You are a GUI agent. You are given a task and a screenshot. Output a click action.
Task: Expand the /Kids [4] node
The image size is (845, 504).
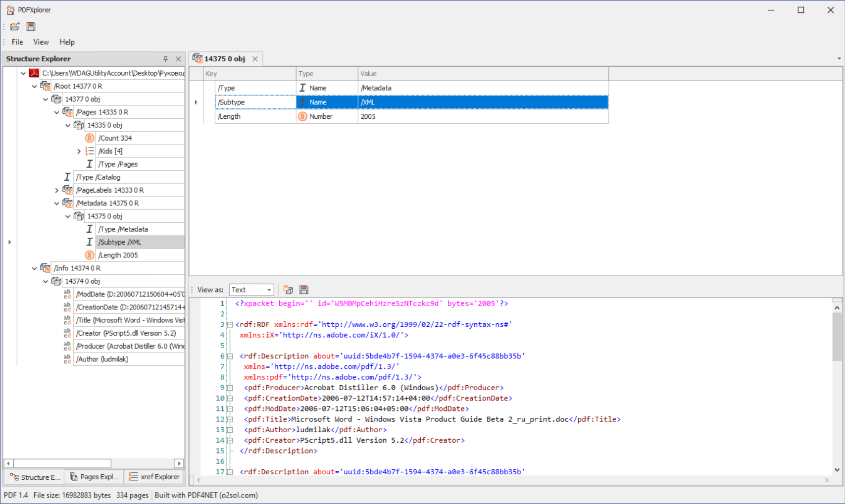(x=79, y=151)
